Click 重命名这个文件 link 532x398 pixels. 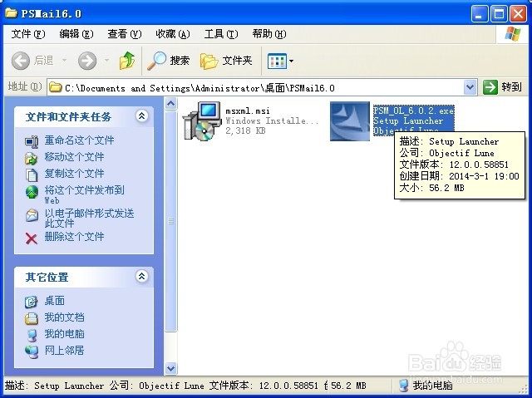(79, 140)
